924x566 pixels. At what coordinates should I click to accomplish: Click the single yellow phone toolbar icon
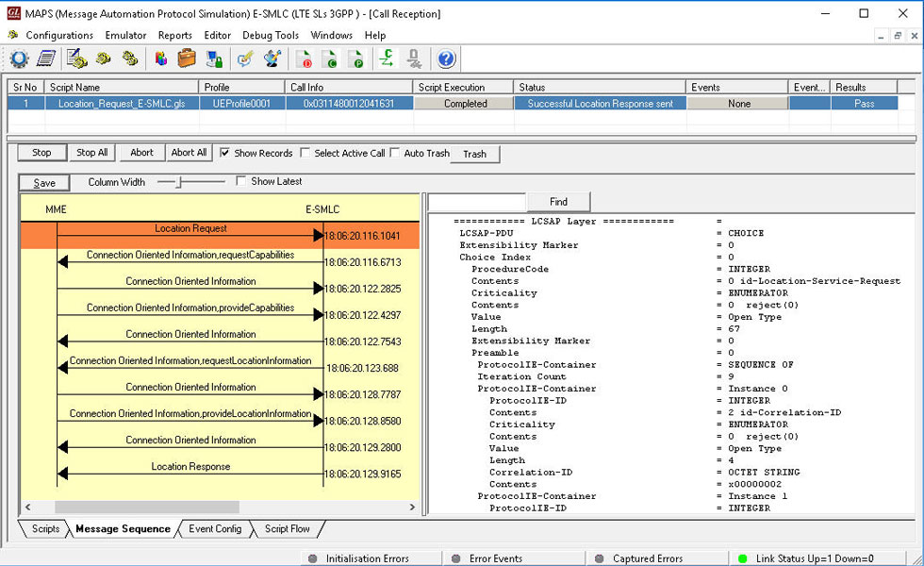pos(104,58)
